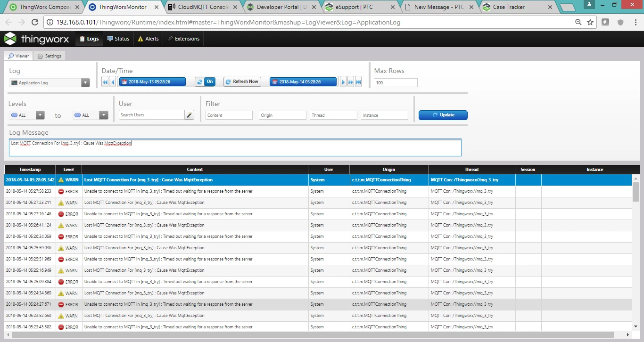The height and width of the screenshot is (342, 644).
Task: Click the ERROR icon in the 05:26:34.059 row
Action: tap(61, 236)
